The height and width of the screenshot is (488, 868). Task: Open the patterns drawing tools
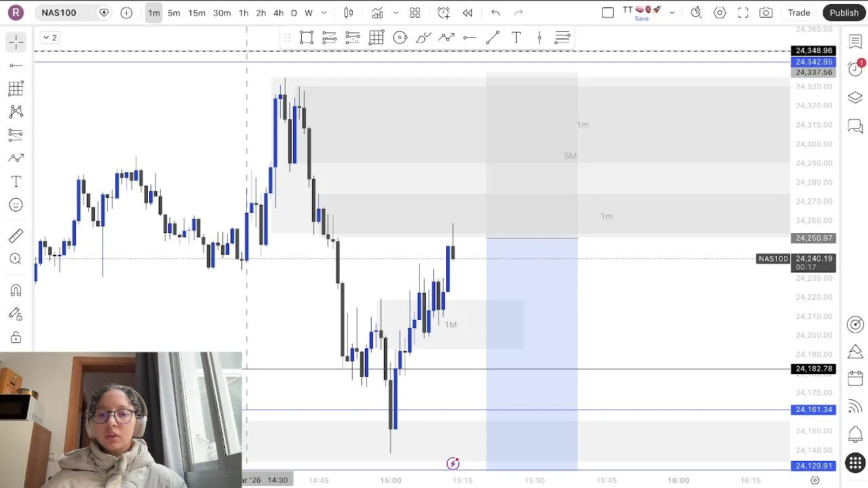(16, 112)
